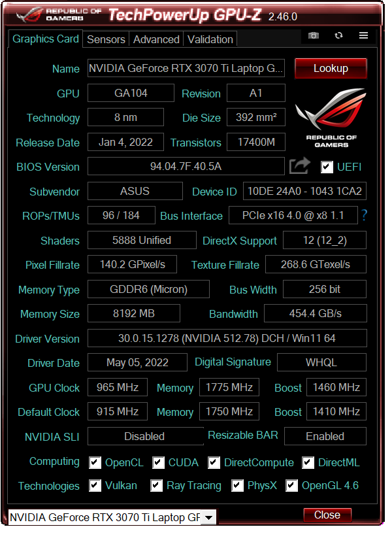This screenshot has height=546, width=392.
Task: Click the BIOS Version field 94.04.7F.40.5A
Action: (186, 166)
